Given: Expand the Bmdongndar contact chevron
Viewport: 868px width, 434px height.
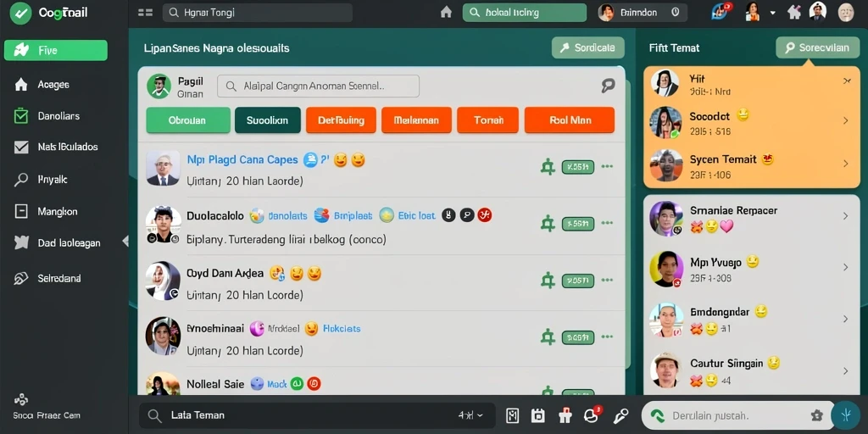Looking at the screenshot, I should pyautogui.click(x=845, y=319).
